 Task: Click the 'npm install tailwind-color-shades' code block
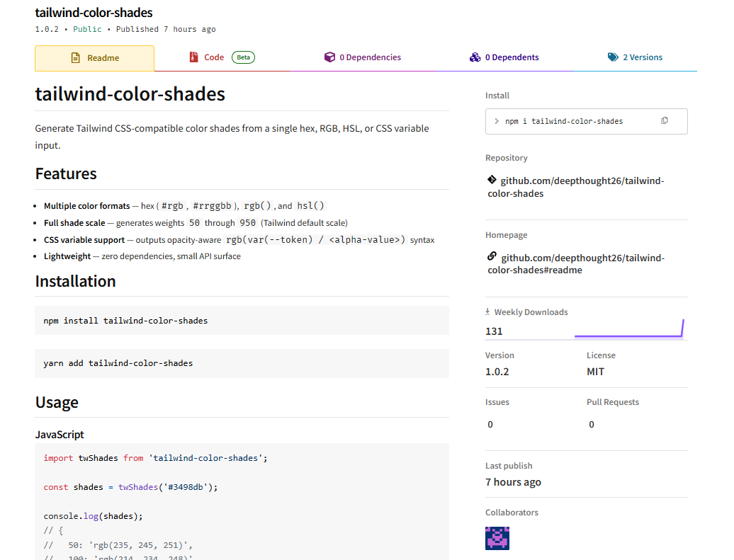[242, 321]
